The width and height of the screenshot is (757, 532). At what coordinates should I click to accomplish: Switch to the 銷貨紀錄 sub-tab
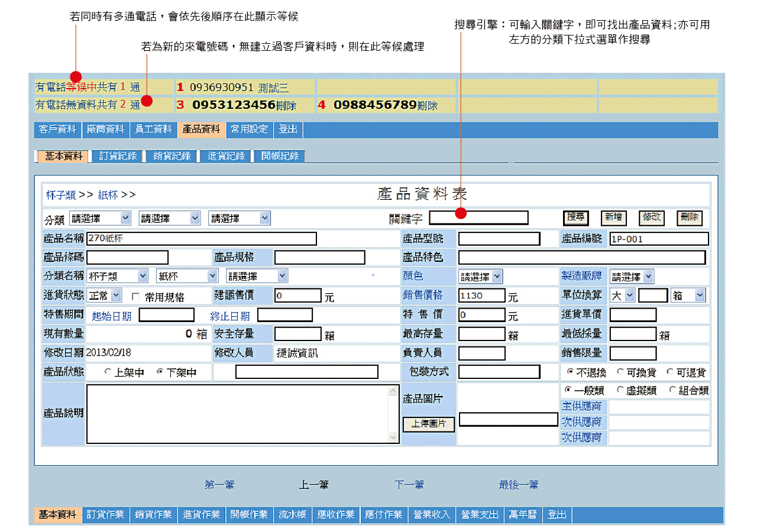tap(172, 156)
